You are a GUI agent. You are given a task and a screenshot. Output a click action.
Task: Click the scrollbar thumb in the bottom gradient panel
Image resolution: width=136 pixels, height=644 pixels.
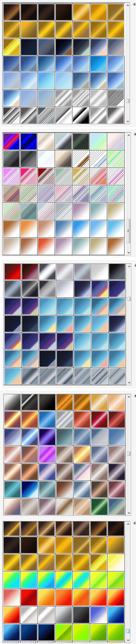pyautogui.click(x=128, y=631)
